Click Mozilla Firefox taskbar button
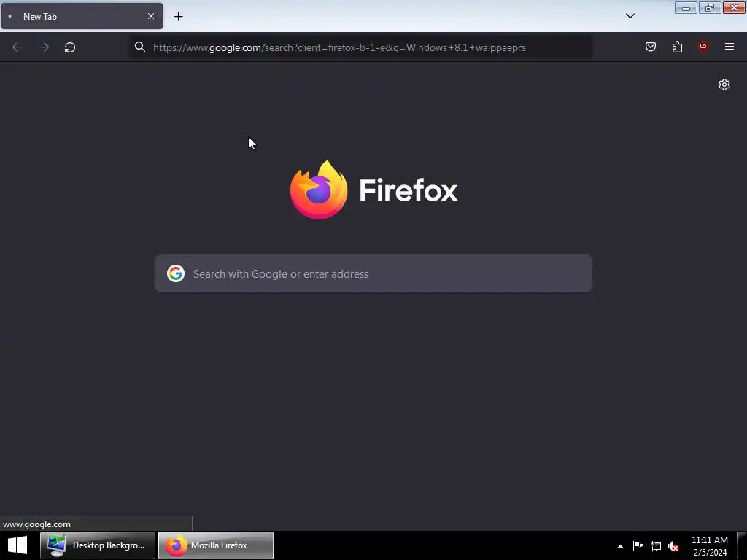The image size is (747, 560). coord(216,545)
